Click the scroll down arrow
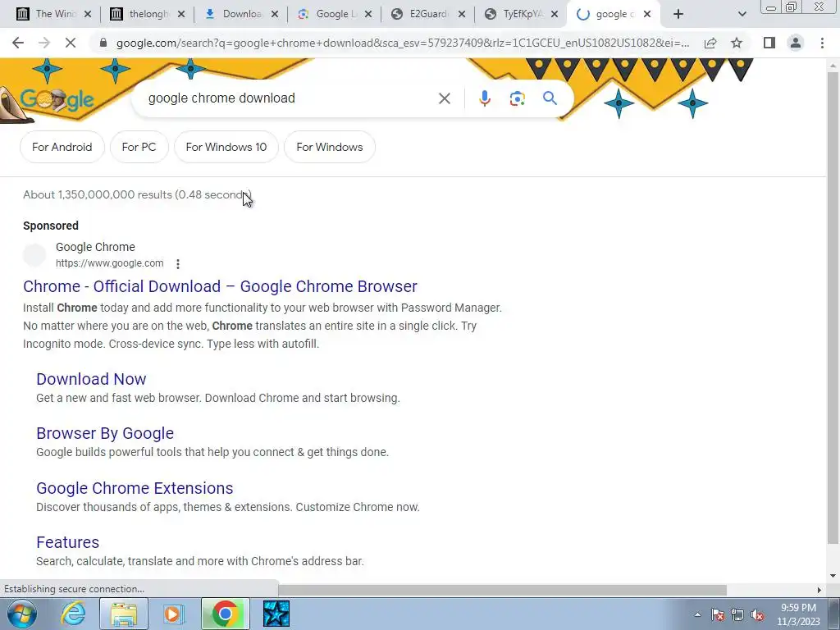 point(833,576)
